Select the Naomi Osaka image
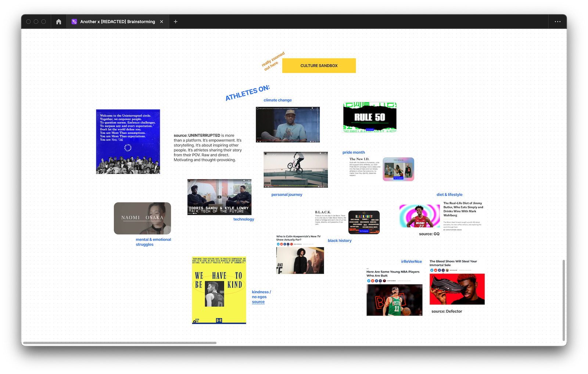 point(143,218)
